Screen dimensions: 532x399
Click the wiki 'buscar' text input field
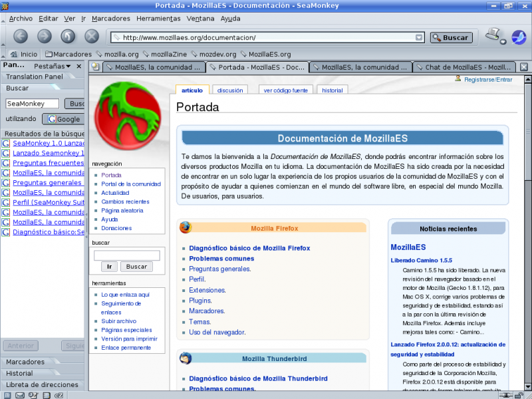point(127,255)
